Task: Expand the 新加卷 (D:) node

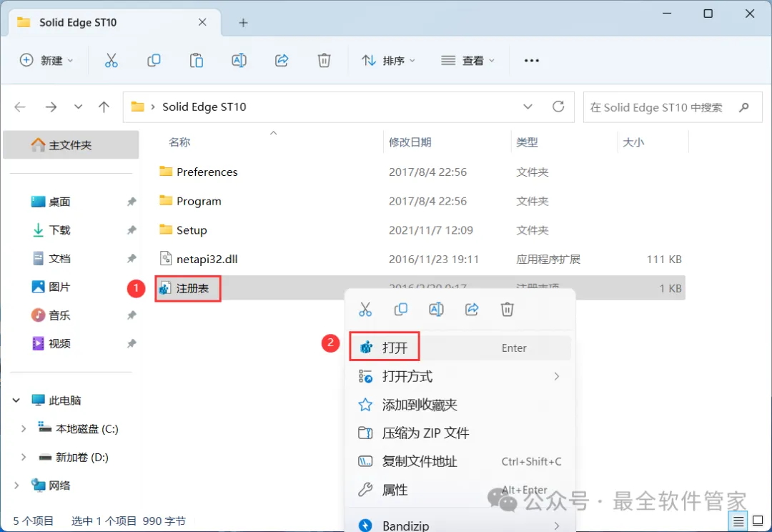Action: coord(23,457)
